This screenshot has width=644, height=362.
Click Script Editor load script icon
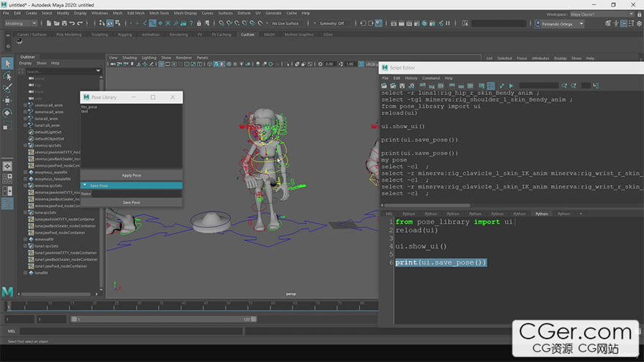pos(384,86)
